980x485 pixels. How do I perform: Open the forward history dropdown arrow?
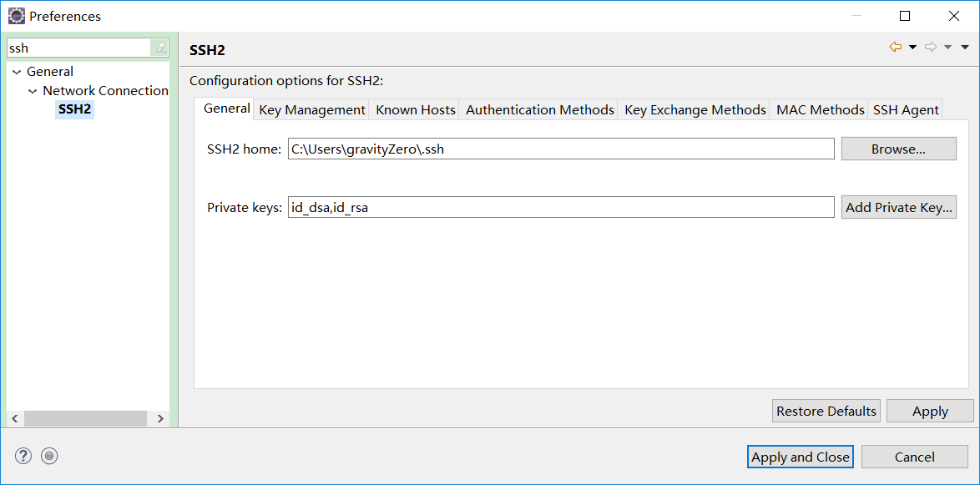click(x=947, y=48)
